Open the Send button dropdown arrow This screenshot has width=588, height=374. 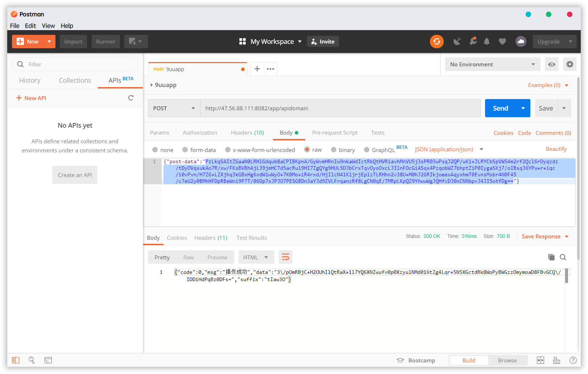pyautogui.click(x=523, y=108)
